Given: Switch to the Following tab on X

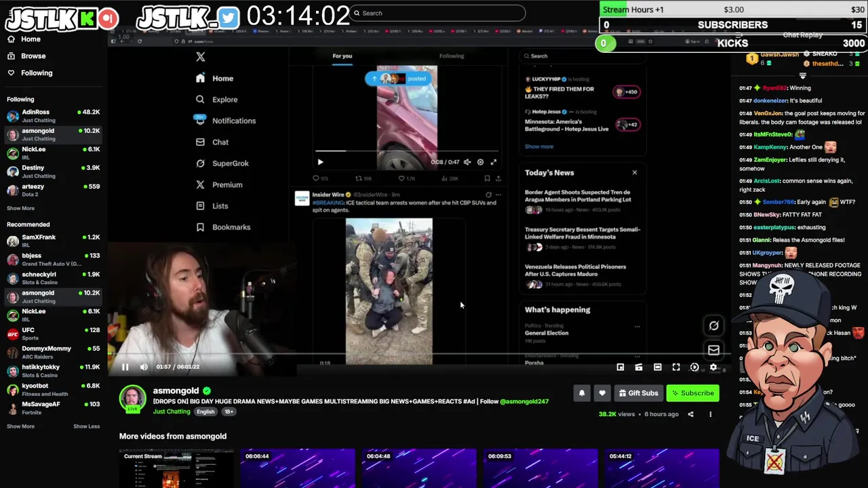Looking at the screenshot, I should [x=452, y=56].
